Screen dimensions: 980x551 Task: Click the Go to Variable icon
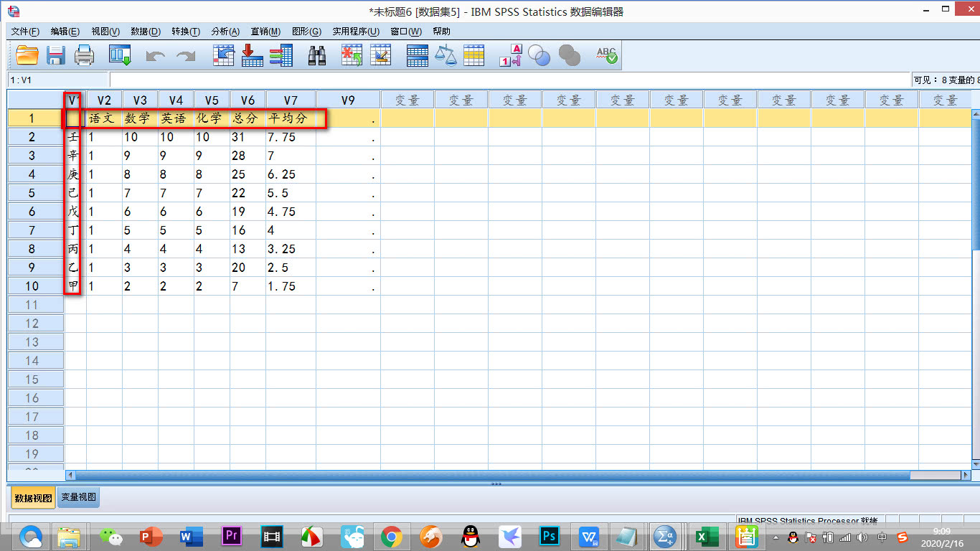[252, 55]
